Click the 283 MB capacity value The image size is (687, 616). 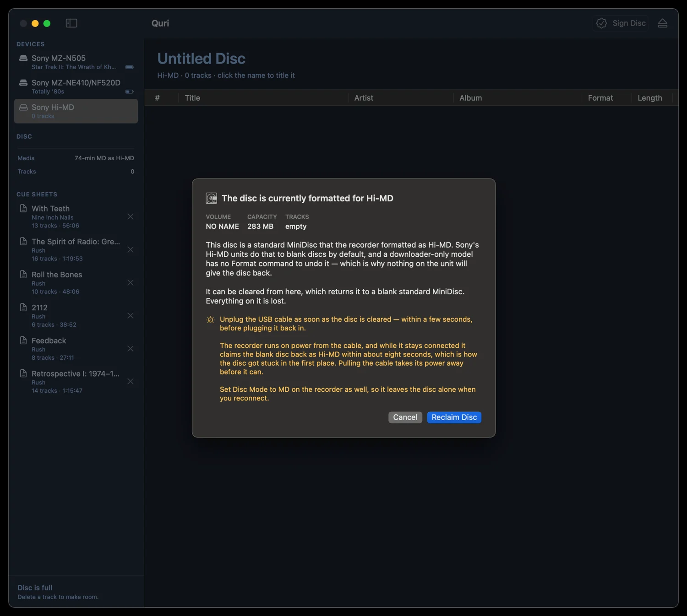(261, 227)
